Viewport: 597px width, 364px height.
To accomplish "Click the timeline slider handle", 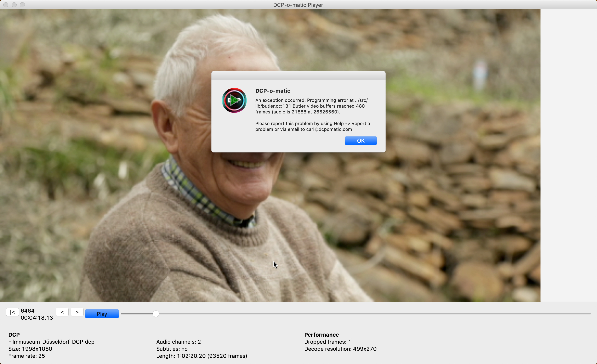I will (156, 314).
